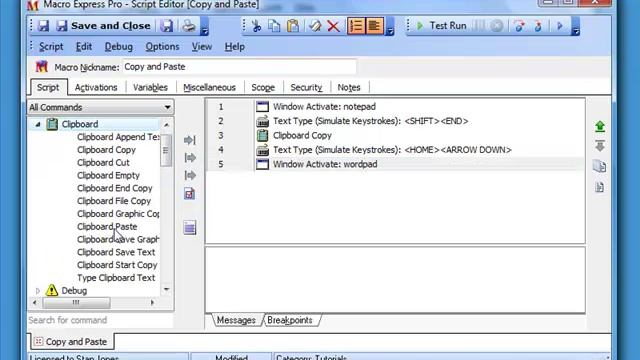The width and height of the screenshot is (640, 360).
Task: Click the Pause debug icon
Action: point(479,26)
